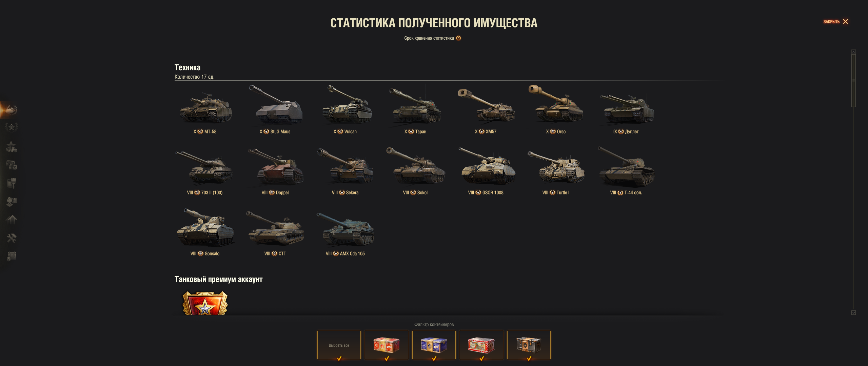
Task: Toggle the blue container filter
Action: (x=434, y=345)
